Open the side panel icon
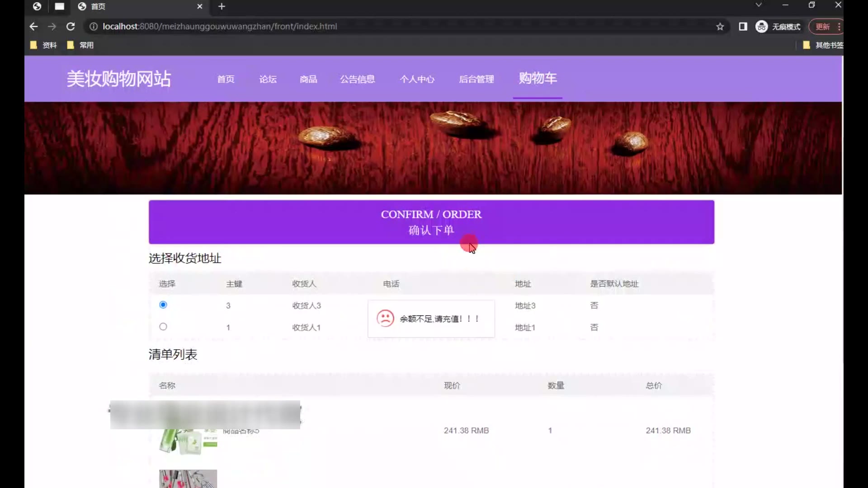This screenshot has height=488, width=868. 743,27
